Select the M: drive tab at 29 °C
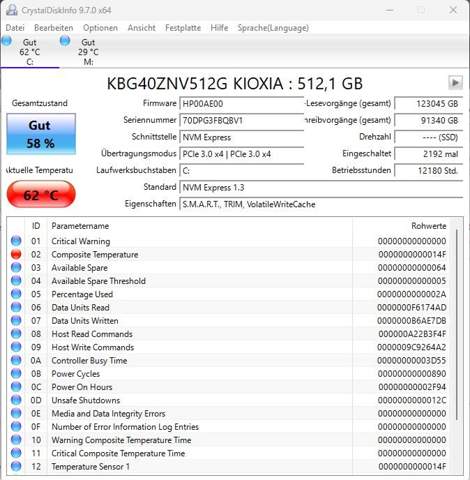Viewport: 470px width, 480px height. tap(88, 52)
